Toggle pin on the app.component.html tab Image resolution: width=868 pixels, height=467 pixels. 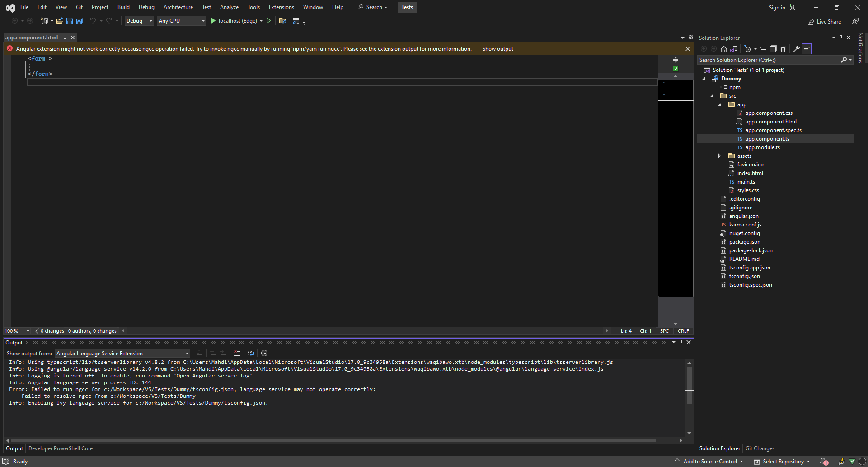(64, 38)
